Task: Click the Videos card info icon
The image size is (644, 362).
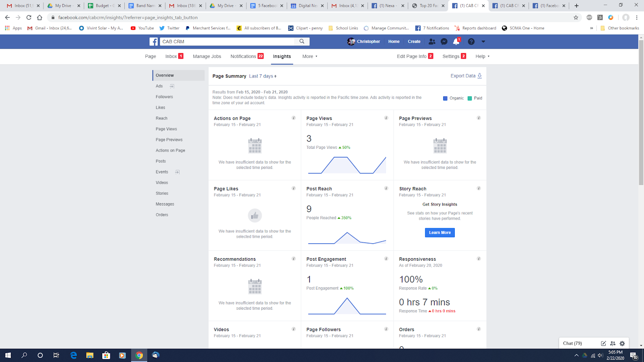Action: [x=293, y=329]
